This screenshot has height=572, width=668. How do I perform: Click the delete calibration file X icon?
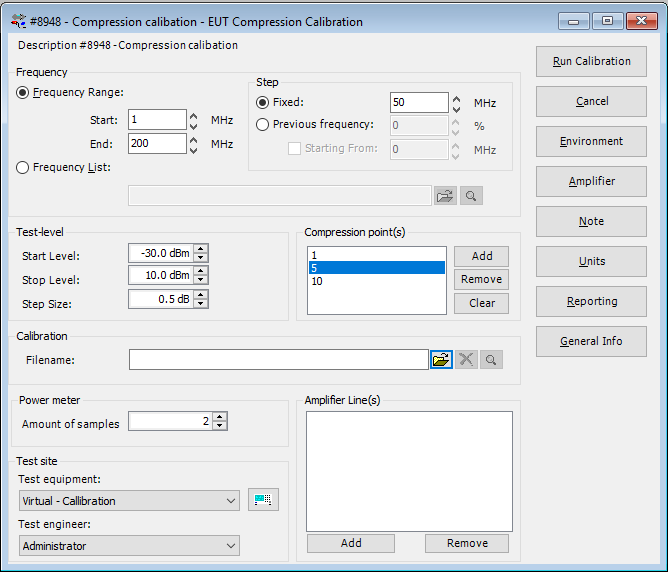click(466, 360)
